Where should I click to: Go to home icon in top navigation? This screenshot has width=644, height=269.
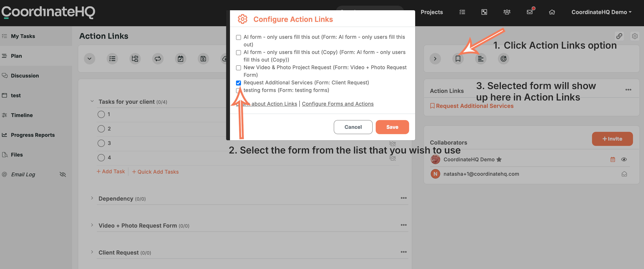pyautogui.click(x=552, y=12)
